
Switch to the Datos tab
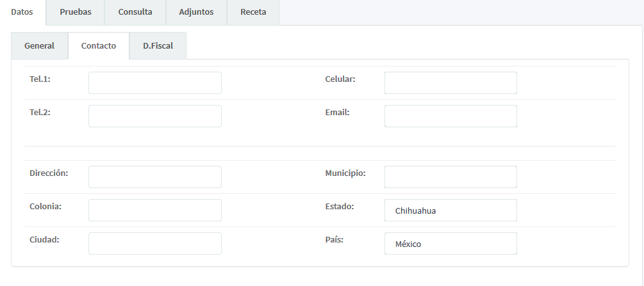click(22, 12)
